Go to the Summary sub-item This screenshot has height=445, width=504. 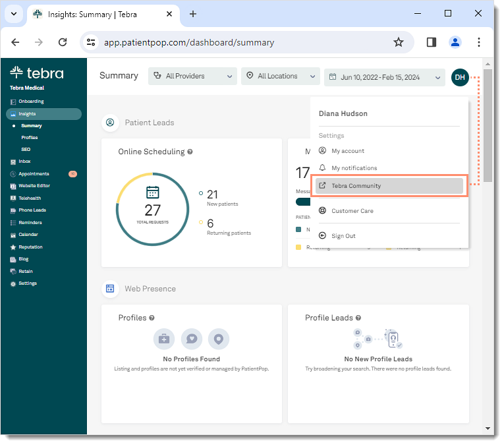(x=32, y=126)
